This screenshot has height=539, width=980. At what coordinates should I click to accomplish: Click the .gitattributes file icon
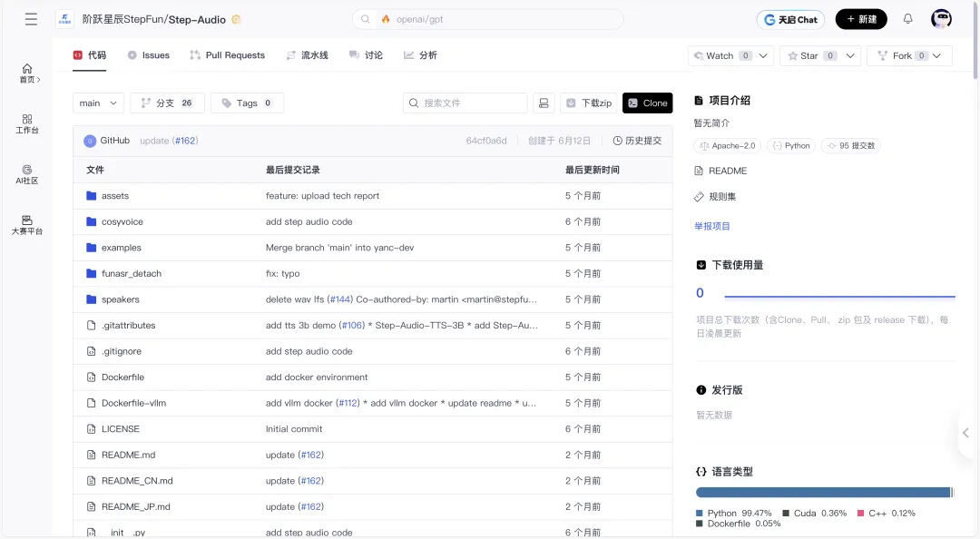92,325
